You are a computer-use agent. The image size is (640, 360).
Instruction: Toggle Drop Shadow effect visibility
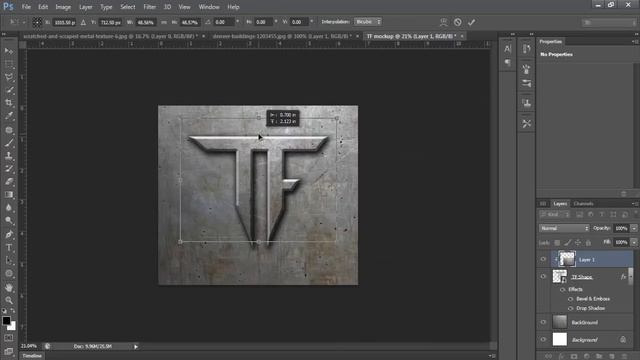click(x=571, y=308)
